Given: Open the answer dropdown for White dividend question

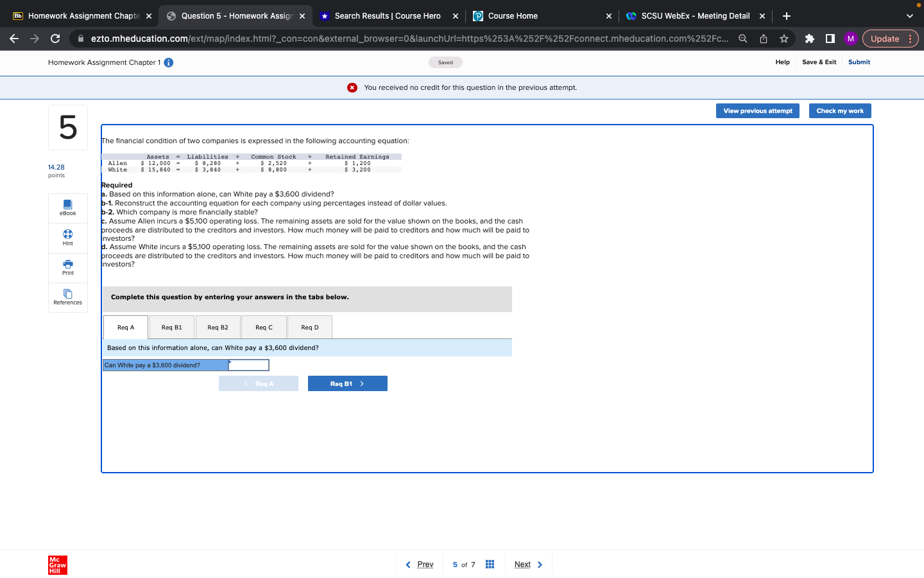Looking at the screenshot, I should [x=249, y=365].
